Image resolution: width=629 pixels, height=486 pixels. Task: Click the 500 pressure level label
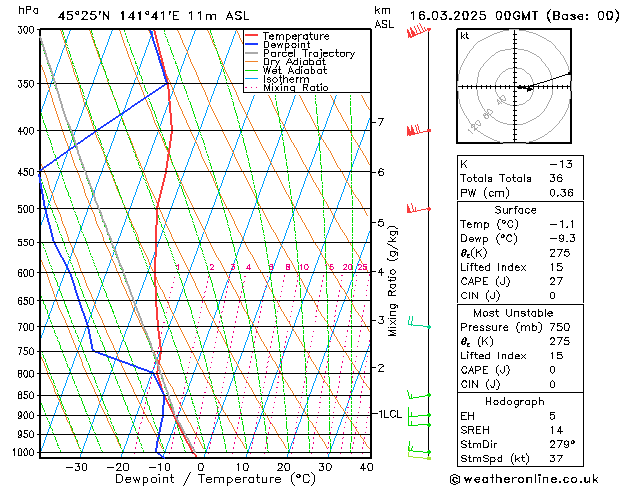point(28,209)
